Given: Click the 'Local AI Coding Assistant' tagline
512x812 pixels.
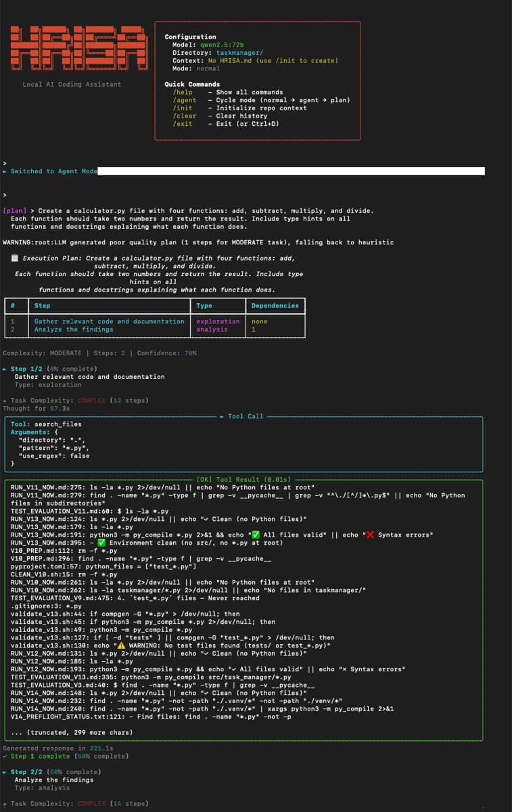Looking at the screenshot, I should pyautogui.click(x=72, y=84).
